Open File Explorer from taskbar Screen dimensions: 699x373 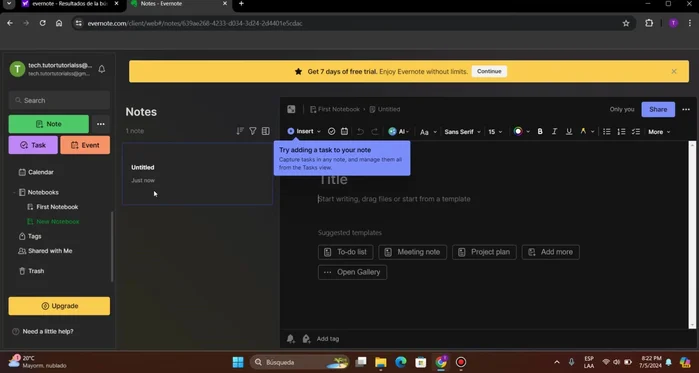[x=380, y=362]
